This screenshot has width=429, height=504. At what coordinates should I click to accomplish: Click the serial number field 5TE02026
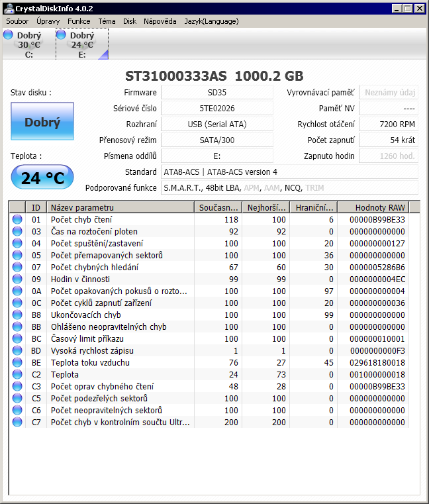(x=217, y=109)
